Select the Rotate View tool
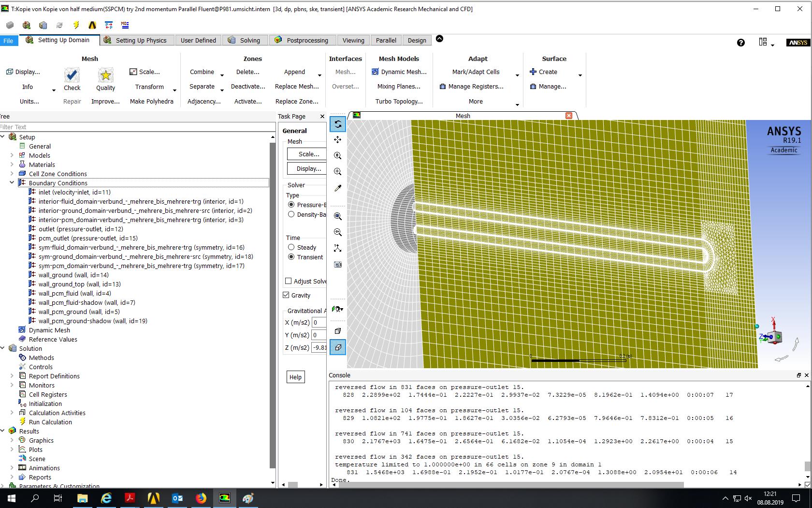This screenshot has width=812, height=508. click(337, 124)
